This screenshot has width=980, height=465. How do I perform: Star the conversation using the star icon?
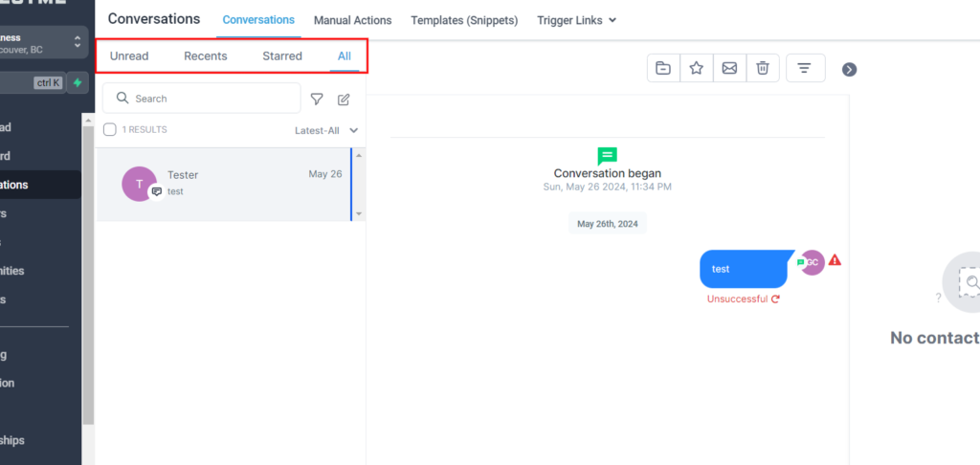[x=697, y=68]
